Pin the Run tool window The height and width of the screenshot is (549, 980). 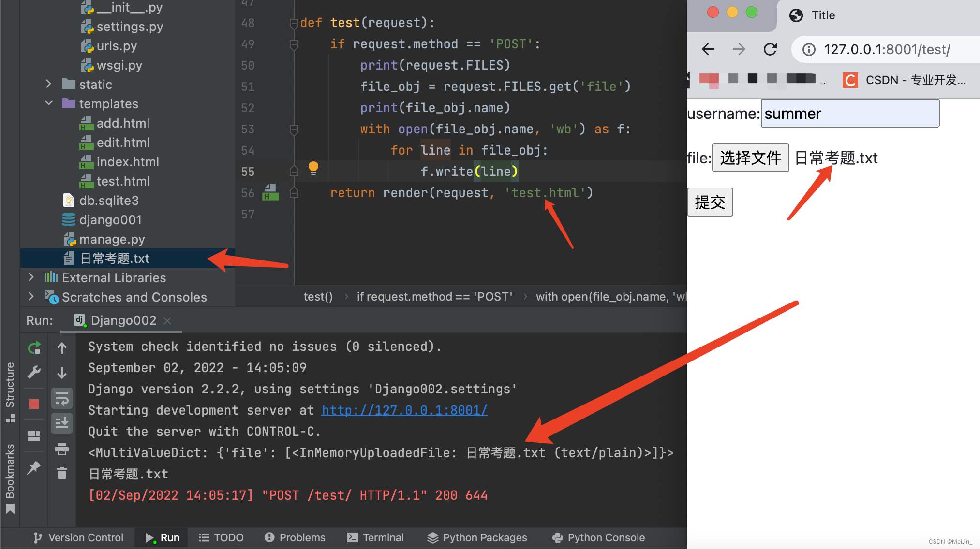[34, 467]
